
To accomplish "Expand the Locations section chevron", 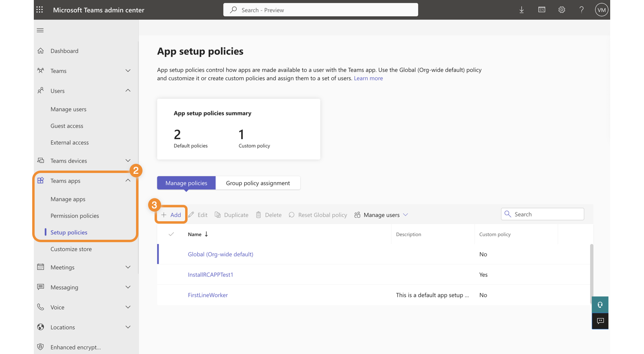I will tap(128, 327).
